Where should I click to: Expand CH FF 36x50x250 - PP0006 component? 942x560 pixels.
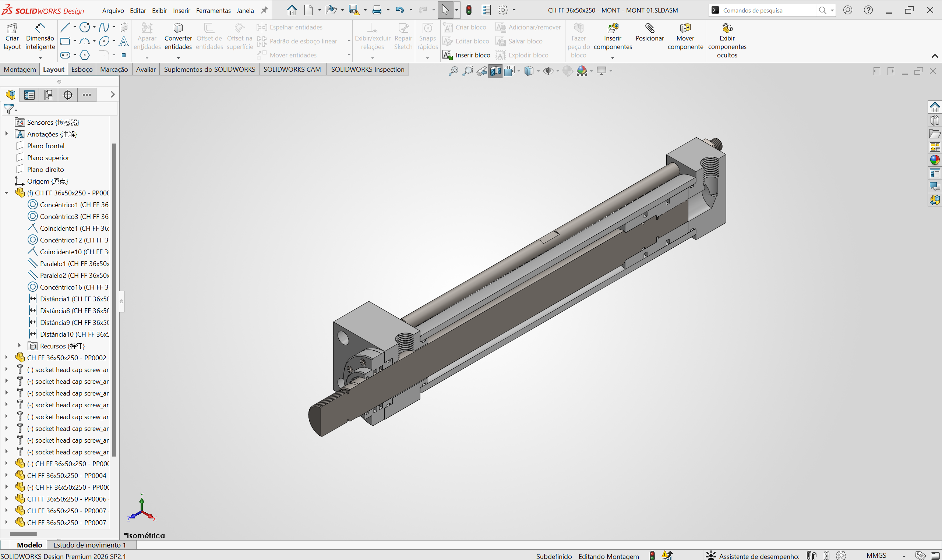6,499
